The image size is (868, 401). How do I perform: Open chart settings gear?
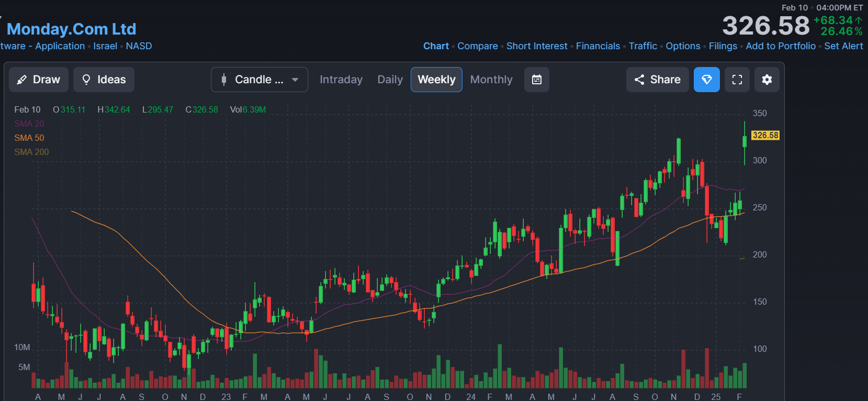(766, 80)
